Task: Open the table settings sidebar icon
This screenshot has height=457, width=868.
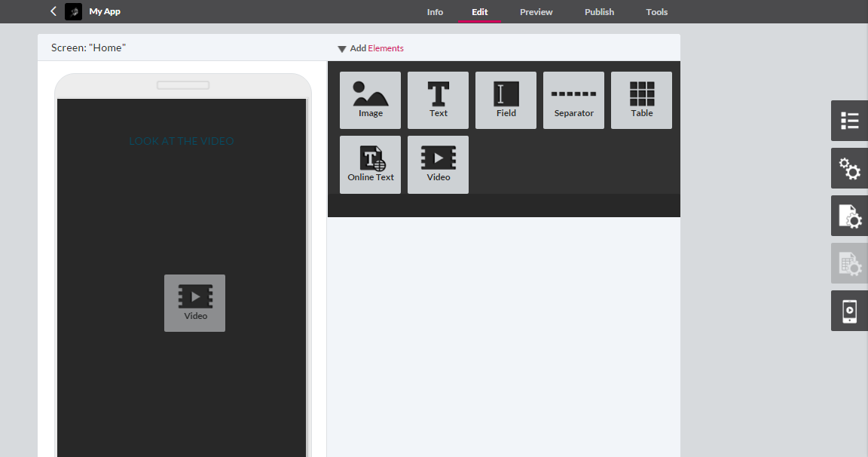Action: [849, 264]
